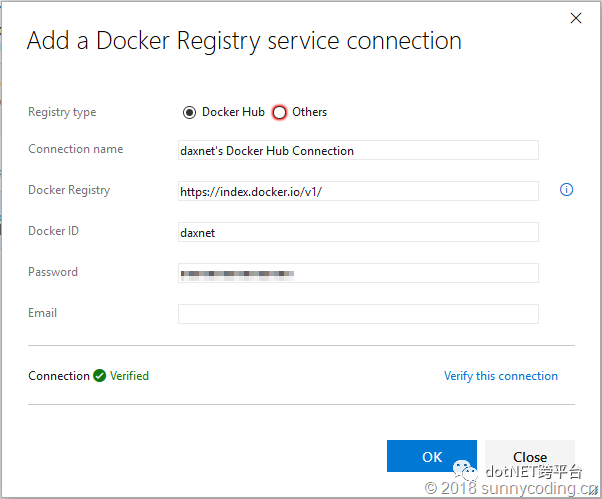Click the green Verified checkmark icon
602x499 pixels.
[x=100, y=376]
